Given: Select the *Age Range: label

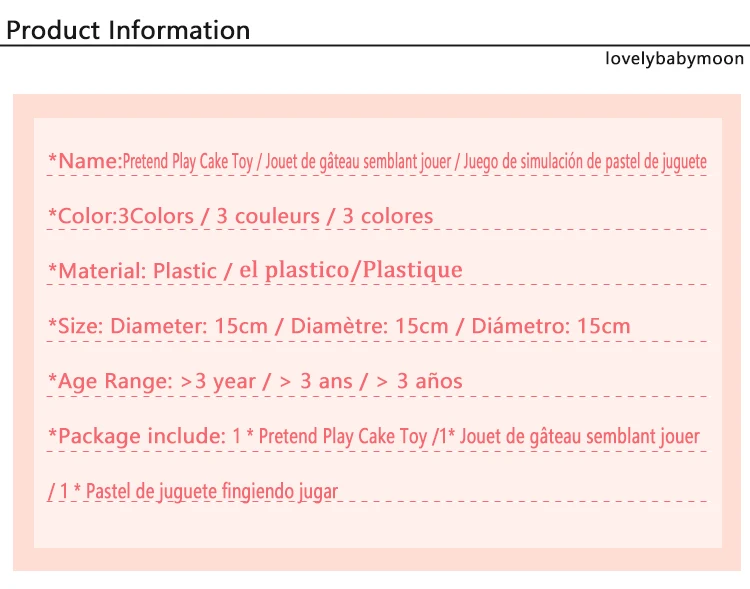Looking at the screenshot, I should (x=110, y=381).
